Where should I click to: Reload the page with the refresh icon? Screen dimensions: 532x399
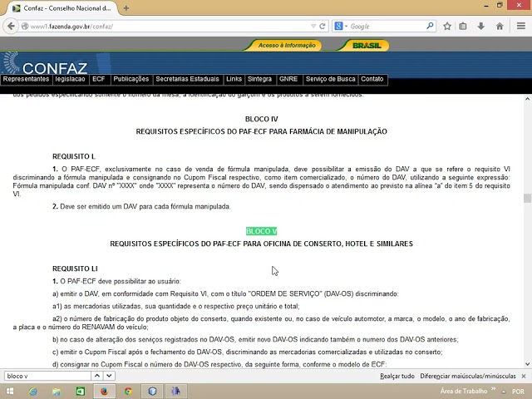point(323,26)
